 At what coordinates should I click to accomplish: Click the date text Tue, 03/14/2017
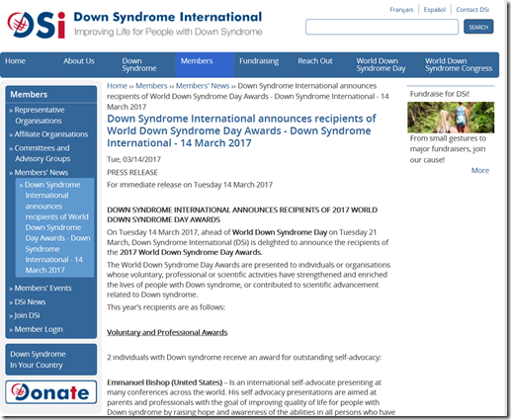(133, 159)
